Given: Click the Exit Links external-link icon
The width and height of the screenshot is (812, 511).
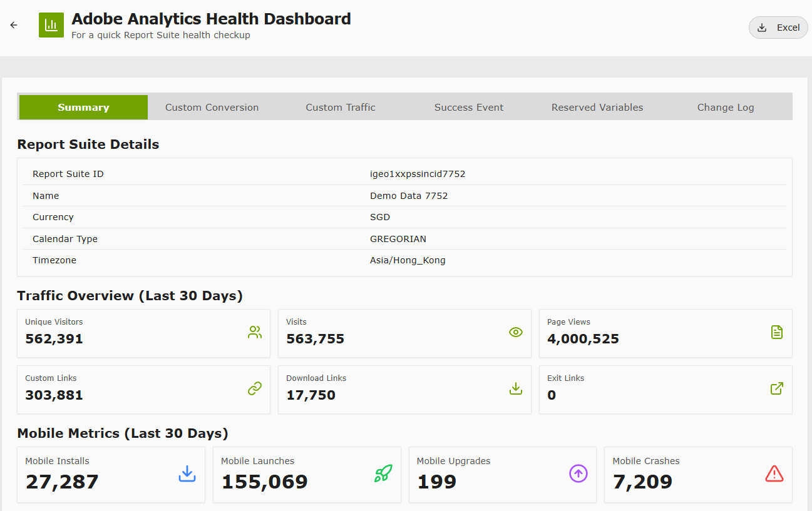Looking at the screenshot, I should click(x=777, y=388).
